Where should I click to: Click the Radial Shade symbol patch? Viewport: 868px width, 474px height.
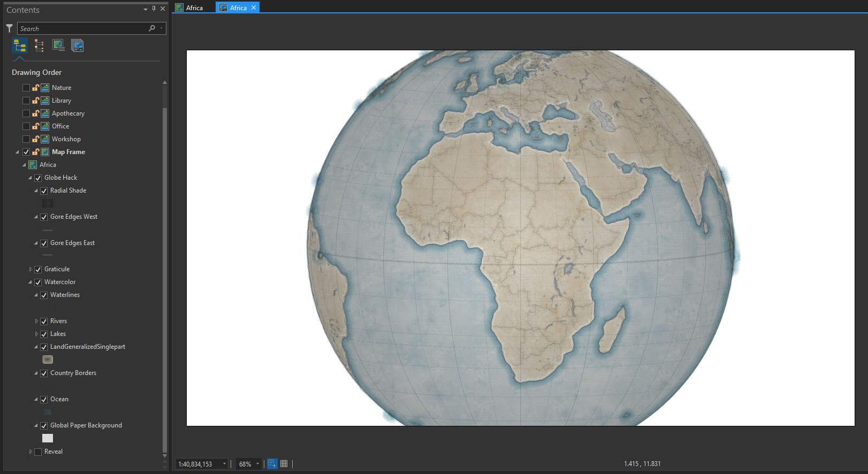tap(48, 203)
